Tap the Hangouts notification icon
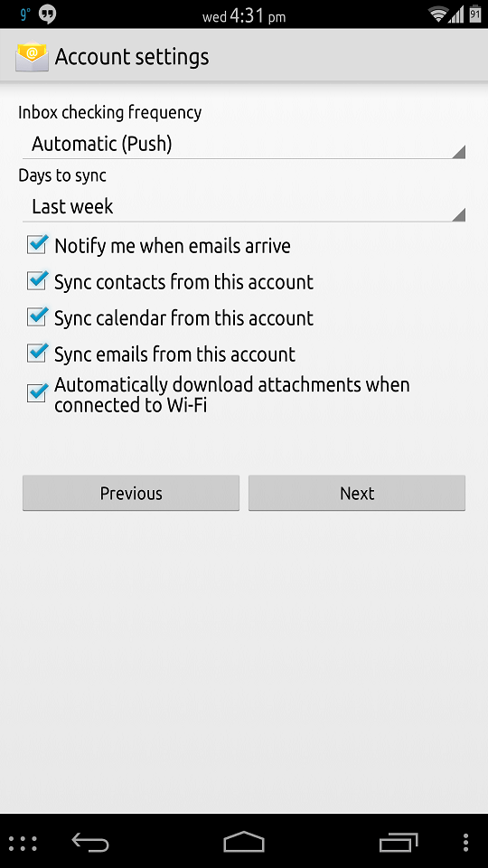This screenshot has width=488, height=868. [x=48, y=14]
